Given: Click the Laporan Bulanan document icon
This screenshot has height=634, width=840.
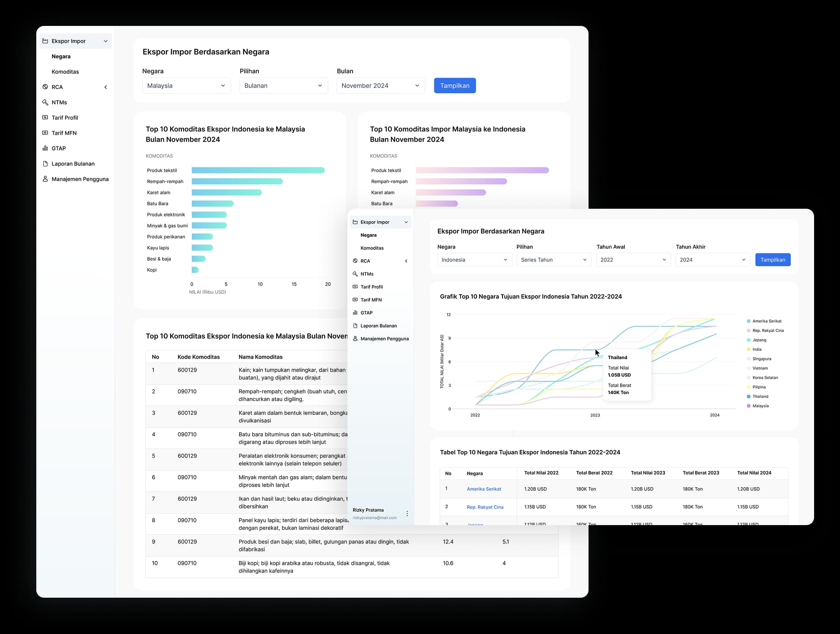Looking at the screenshot, I should [46, 163].
